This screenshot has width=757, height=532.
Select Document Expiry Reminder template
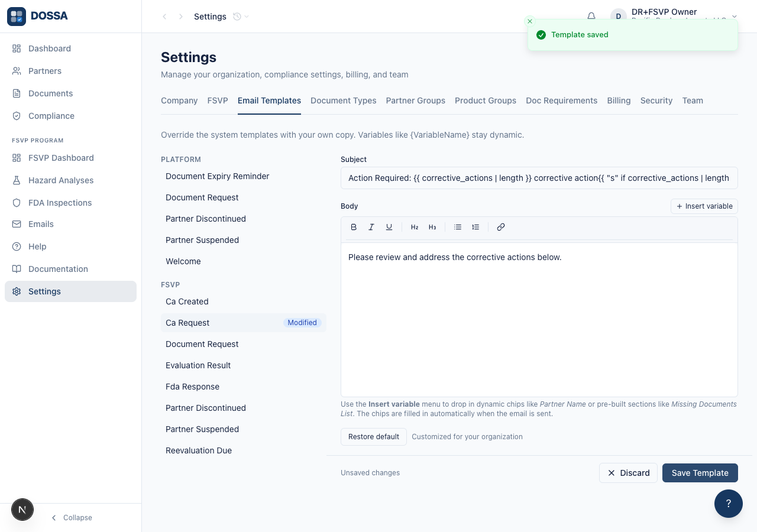[x=244, y=176]
